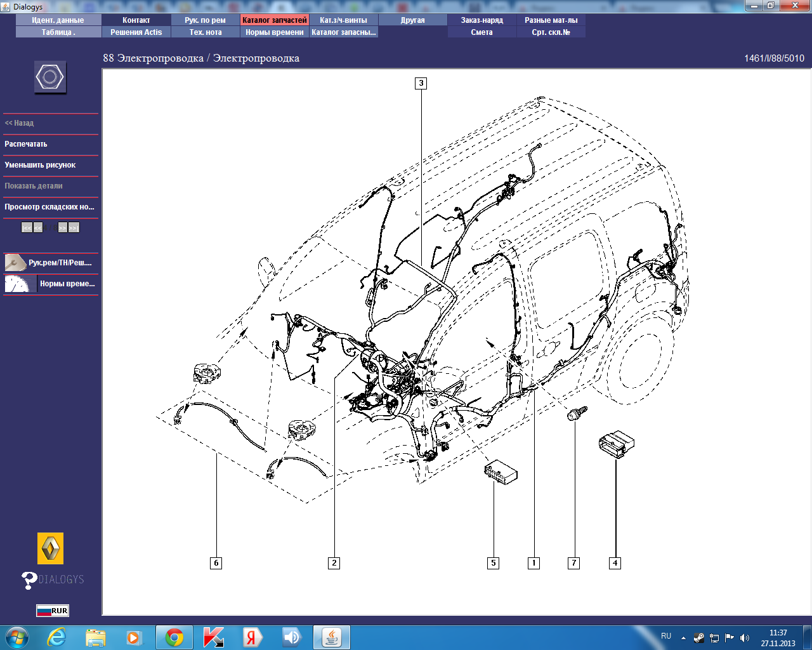The image size is (812, 650).
Task: Click the yellow Renault logo
Action: (x=50, y=548)
